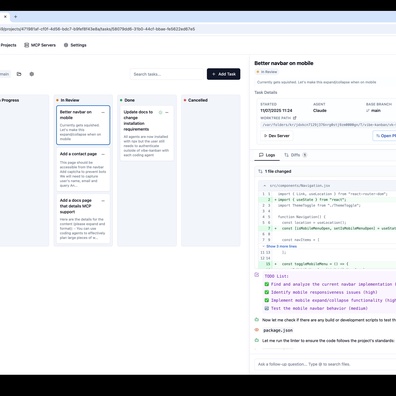Click the Cancelled column header
This screenshot has width=396, height=396.
coord(198,100)
